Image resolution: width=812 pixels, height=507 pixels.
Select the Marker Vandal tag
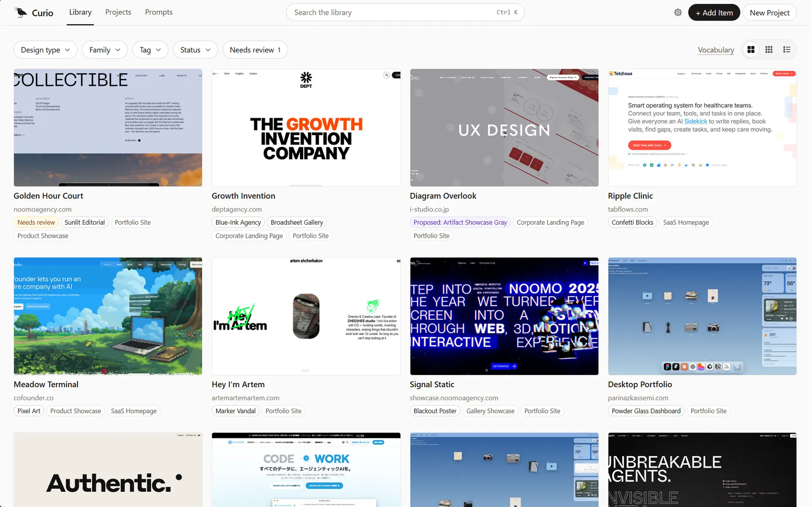236,411
